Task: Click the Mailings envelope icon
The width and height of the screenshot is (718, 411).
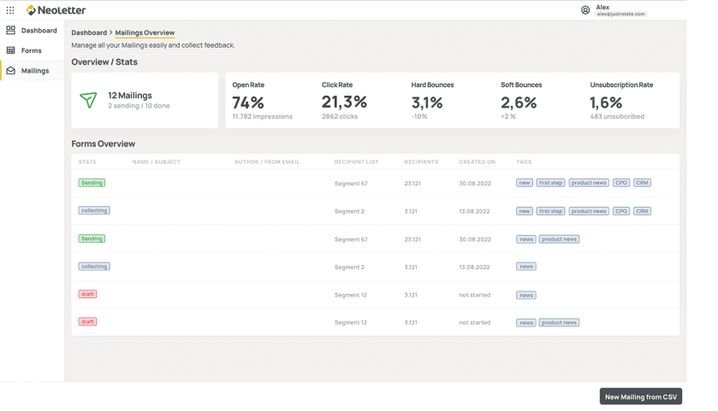Action: point(11,70)
